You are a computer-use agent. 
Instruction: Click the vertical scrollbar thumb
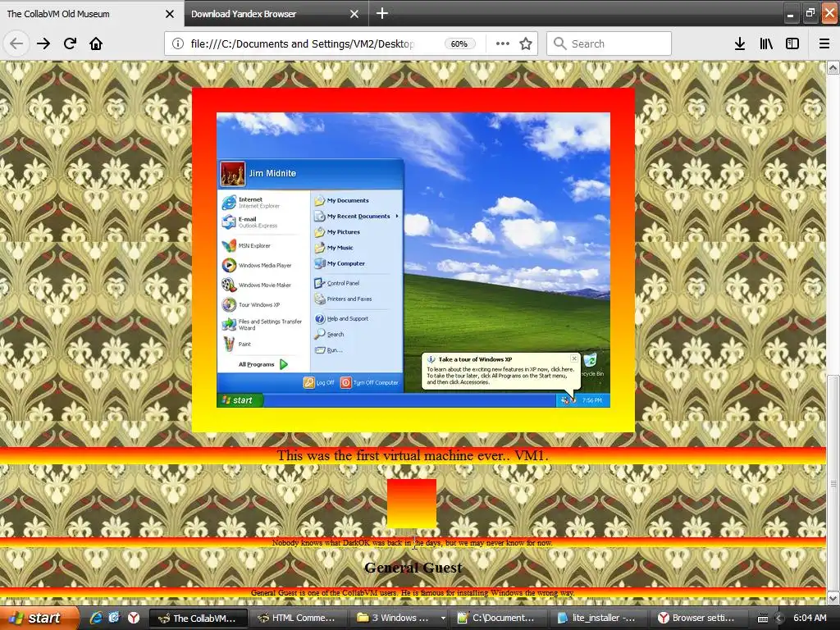click(x=833, y=482)
